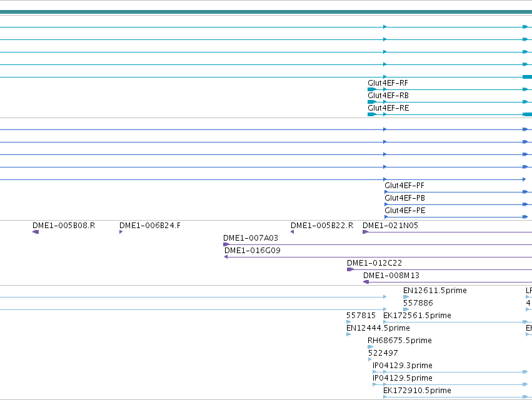Viewport: 532px width, 400px height.
Task: Click the DME1-012C22 purple start glyph
Action: click(350, 270)
